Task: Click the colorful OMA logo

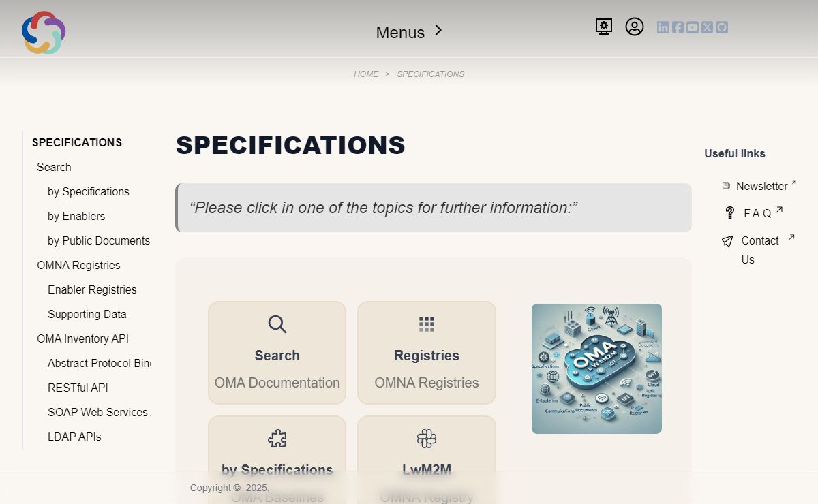Action: pyautogui.click(x=44, y=32)
